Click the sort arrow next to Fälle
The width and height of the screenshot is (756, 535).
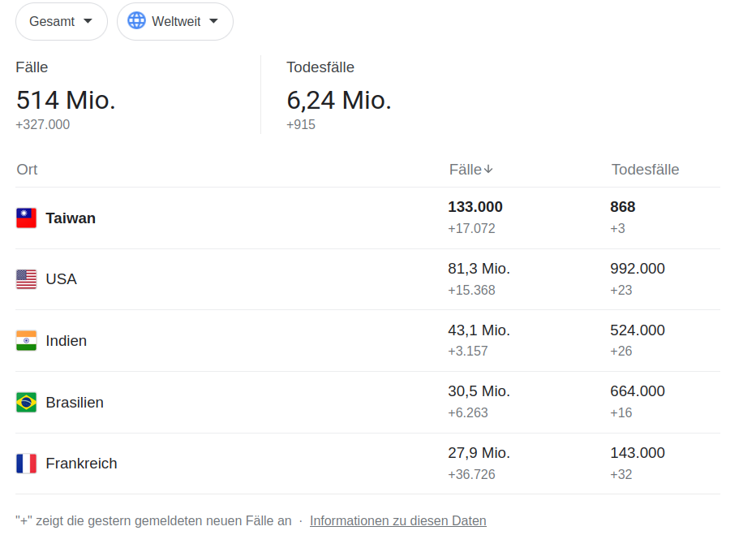488,170
